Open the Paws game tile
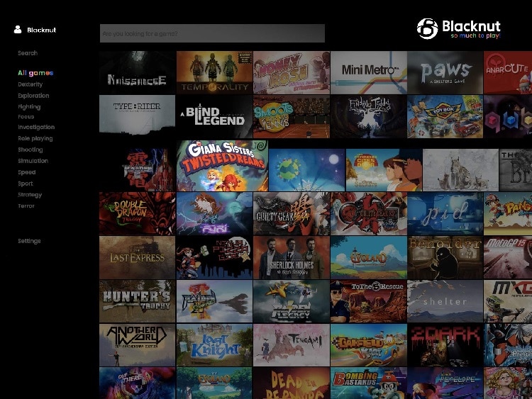The height and width of the screenshot is (399, 532). pos(445,72)
